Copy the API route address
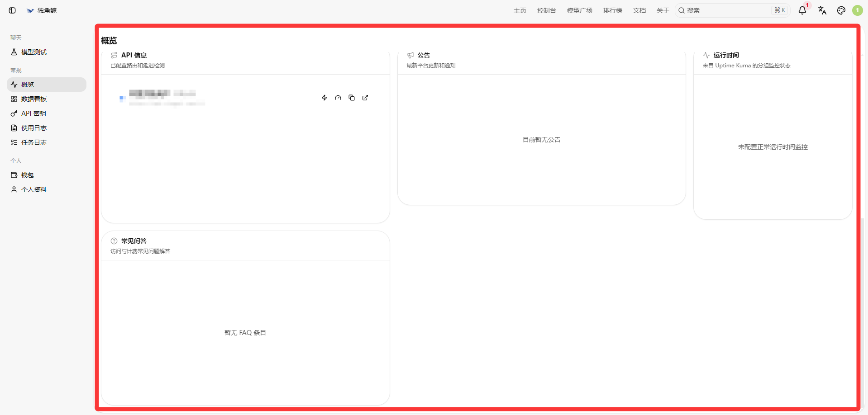Viewport: 868px width, 415px height. [352, 98]
